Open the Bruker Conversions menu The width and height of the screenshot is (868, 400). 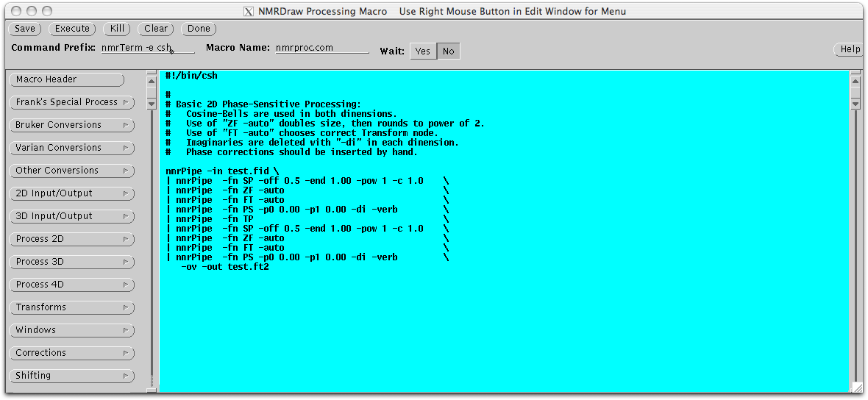tap(71, 125)
